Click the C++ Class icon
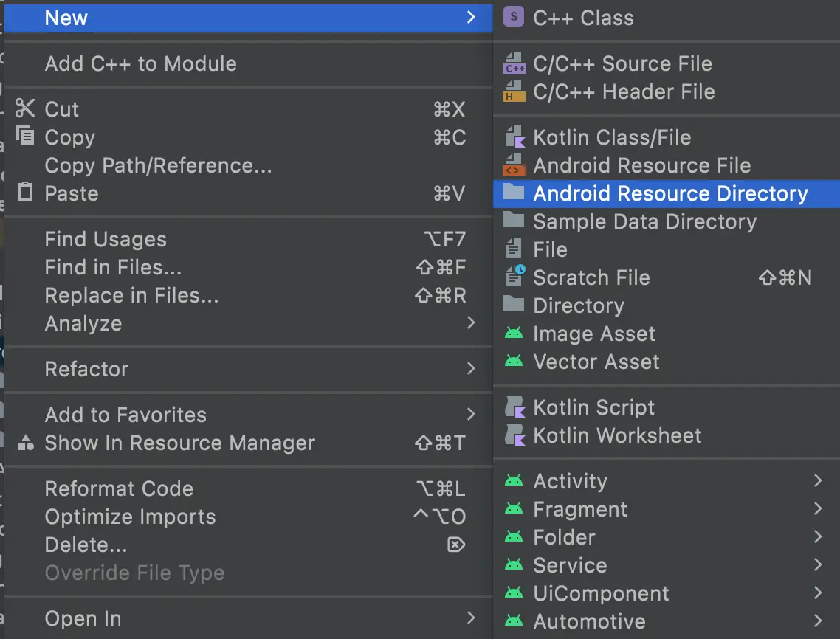The height and width of the screenshot is (639, 840). click(513, 18)
